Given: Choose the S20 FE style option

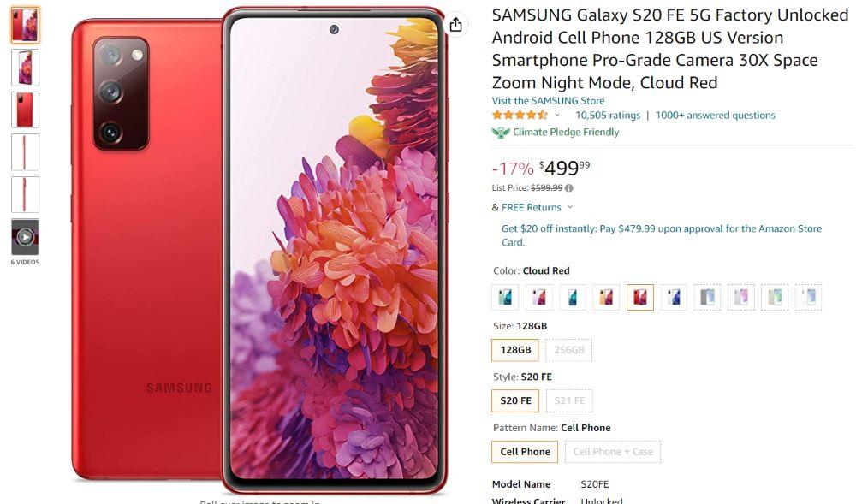Looking at the screenshot, I should pos(515,401).
